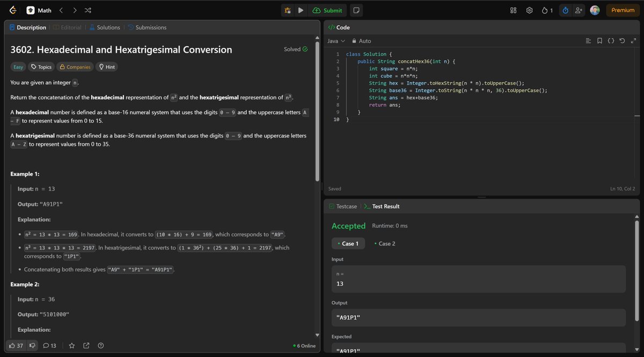Click the 6 Online indicator

[x=304, y=346]
